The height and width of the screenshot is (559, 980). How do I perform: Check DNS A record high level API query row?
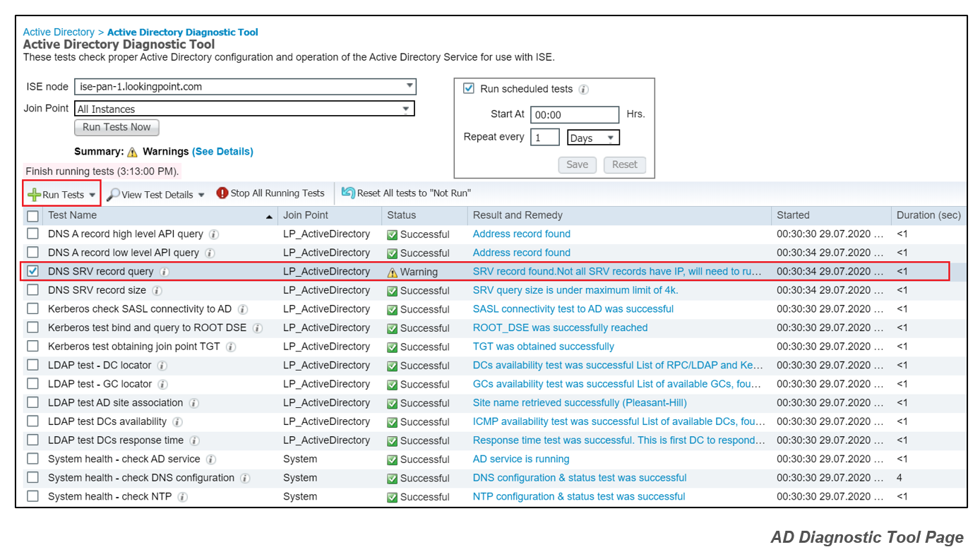tap(32, 234)
